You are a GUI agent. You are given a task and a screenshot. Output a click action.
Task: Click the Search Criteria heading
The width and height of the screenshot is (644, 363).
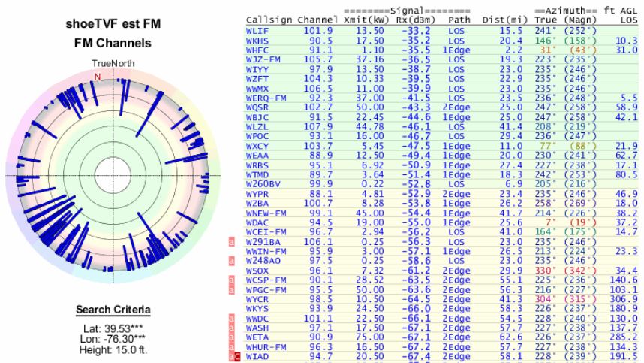point(113,310)
